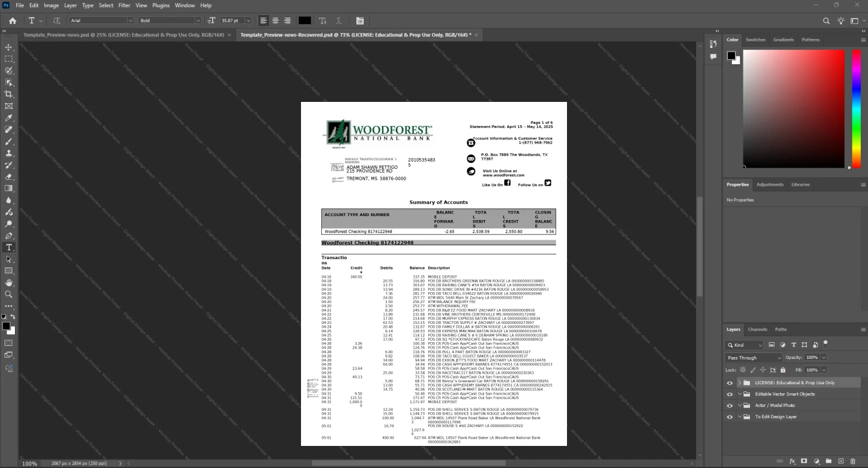Image resolution: width=868 pixels, height=468 pixels.
Task: Select the Move tool
Action: 9,47
